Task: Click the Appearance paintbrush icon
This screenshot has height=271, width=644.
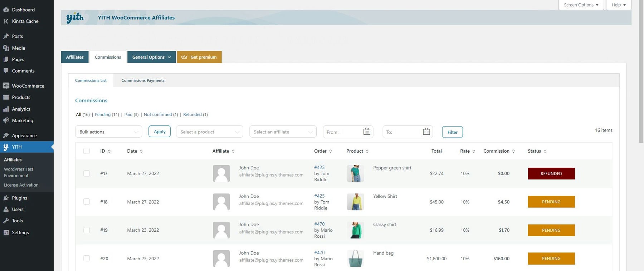Action: tap(6, 135)
